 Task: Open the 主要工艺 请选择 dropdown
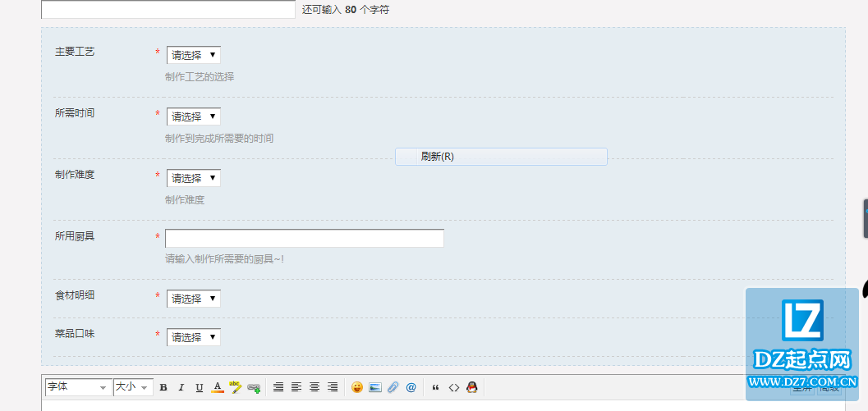tap(193, 55)
